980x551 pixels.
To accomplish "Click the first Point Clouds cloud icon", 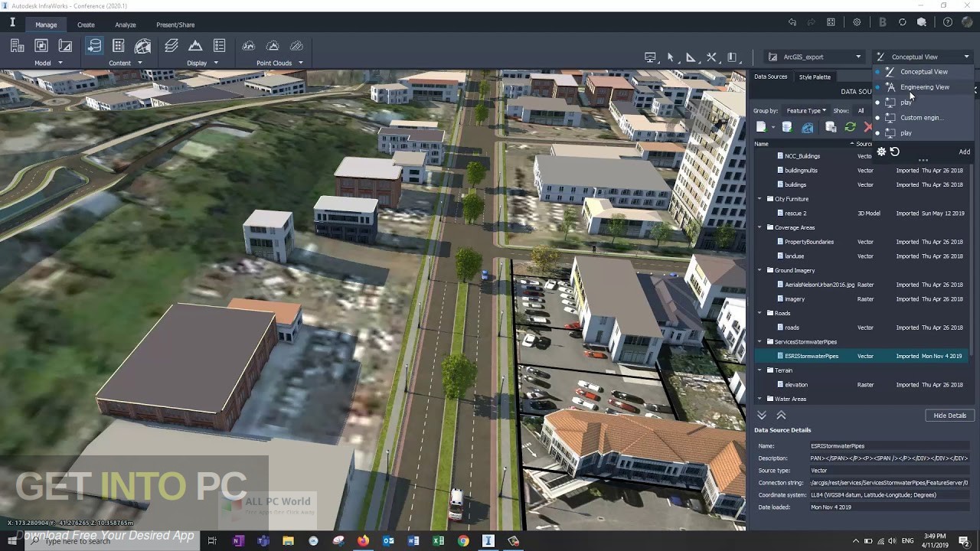I will coord(249,46).
